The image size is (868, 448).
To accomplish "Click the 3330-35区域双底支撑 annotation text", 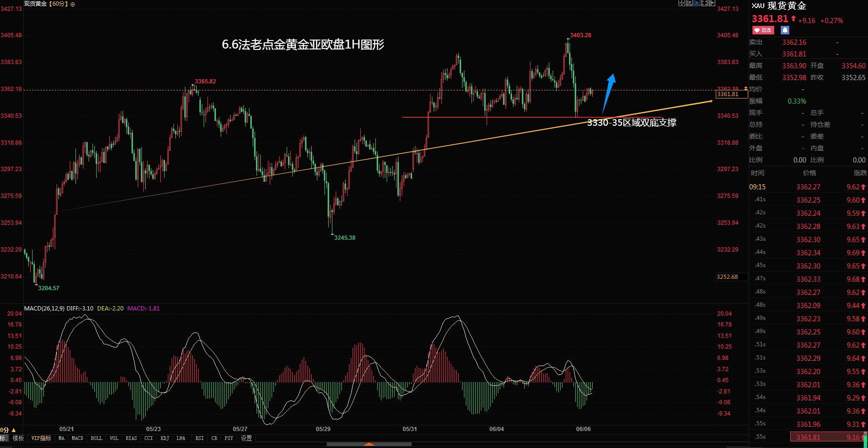I will 632,123.
